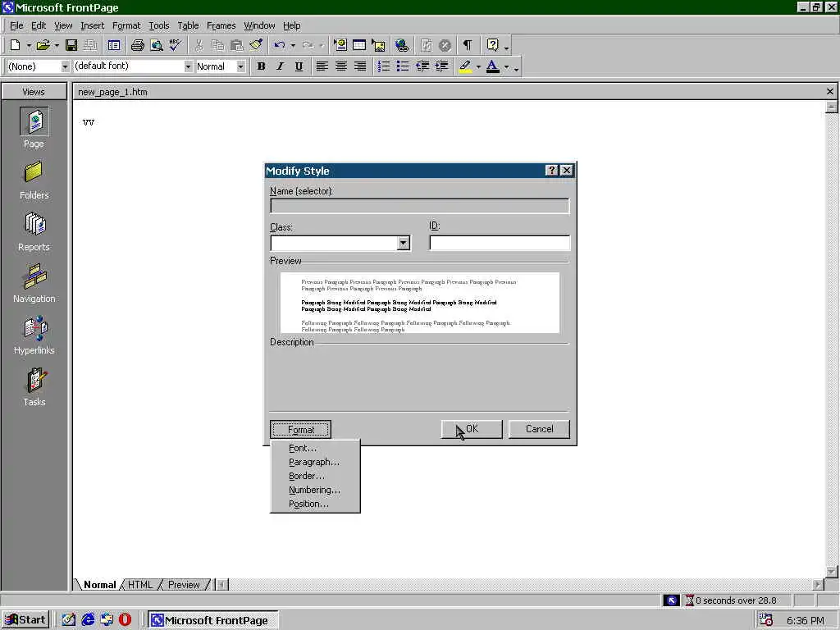The width and height of the screenshot is (840, 630).
Task: Click the Copy icon
Action: tap(217, 46)
